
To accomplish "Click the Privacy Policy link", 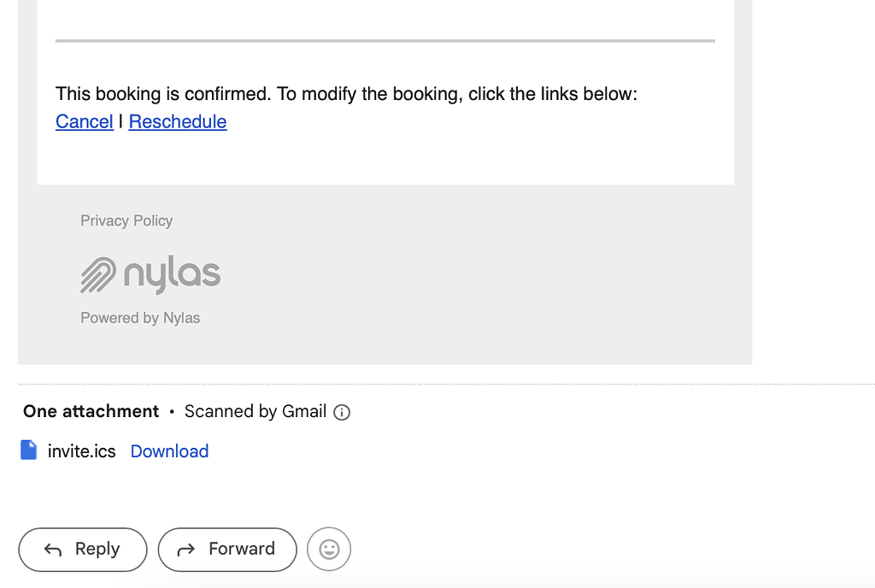I will (126, 220).
